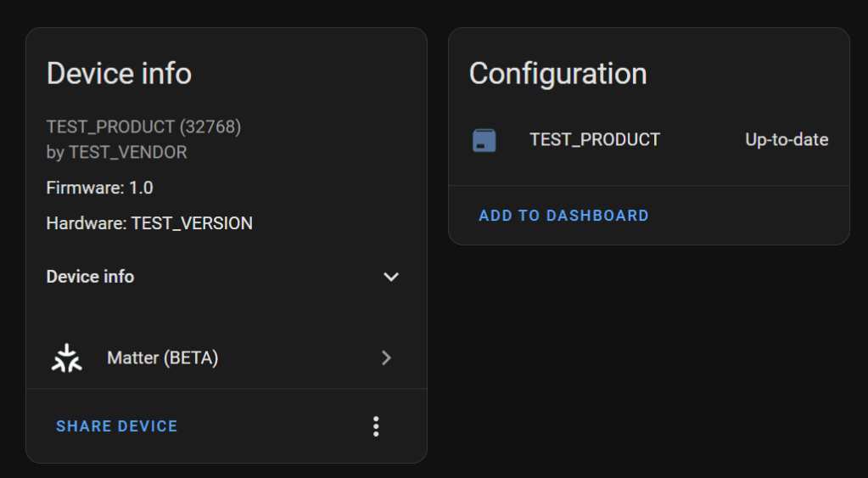Click the TEST_PRODUCT (32768) model text
Viewport: 868px width, 478px height.
point(110,127)
